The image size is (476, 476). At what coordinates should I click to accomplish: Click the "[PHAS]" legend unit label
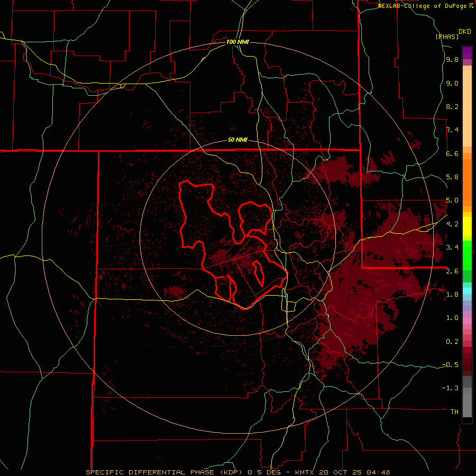(447, 36)
